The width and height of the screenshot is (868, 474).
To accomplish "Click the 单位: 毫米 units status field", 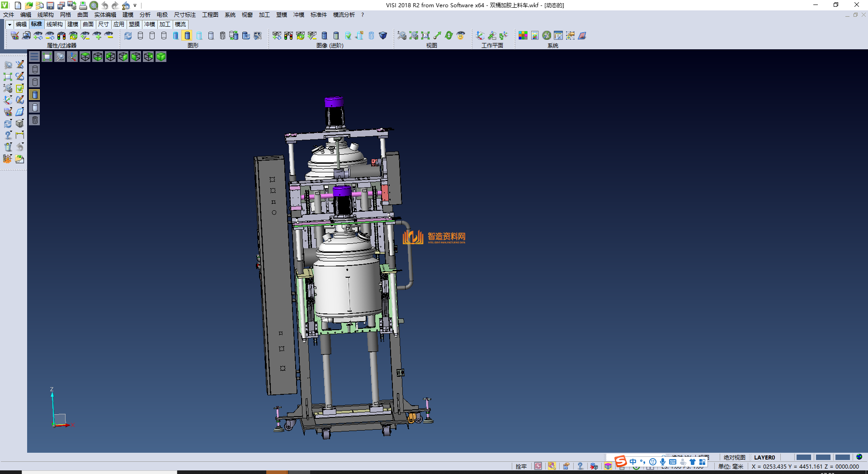I will 731,466.
